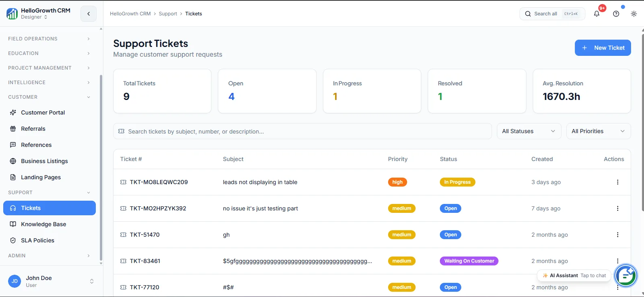The height and width of the screenshot is (297, 644).
Task: Collapse the Support section
Action: point(49,193)
